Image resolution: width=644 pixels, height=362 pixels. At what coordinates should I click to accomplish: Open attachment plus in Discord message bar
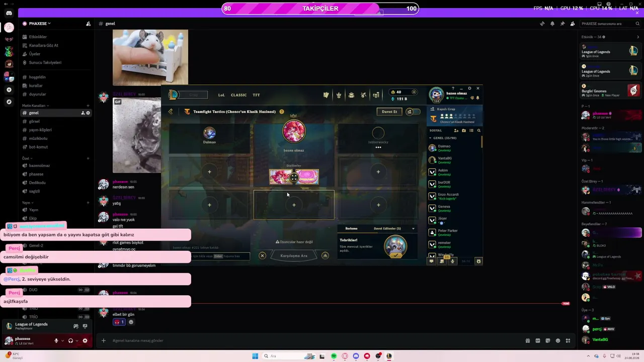103,340
